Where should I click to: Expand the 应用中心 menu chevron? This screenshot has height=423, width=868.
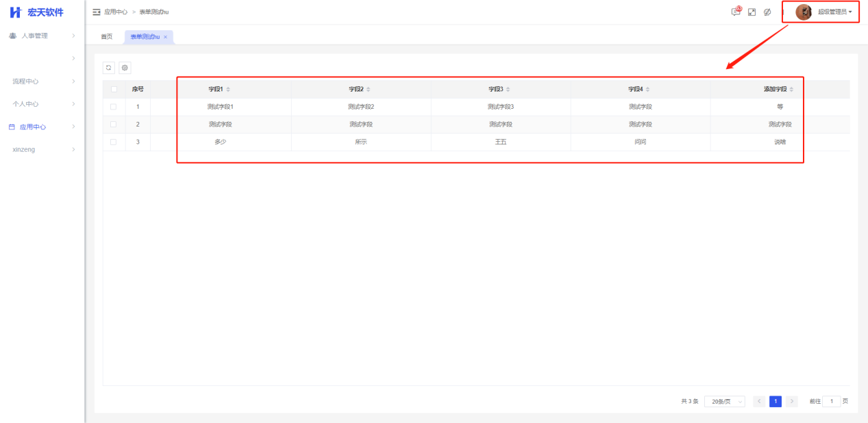(x=73, y=127)
